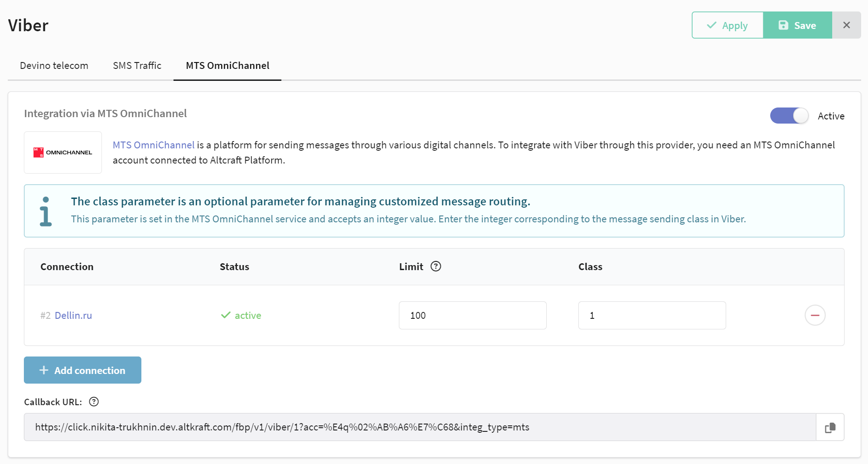Toggle the Active integration switch
The height and width of the screenshot is (464, 868).
(789, 116)
